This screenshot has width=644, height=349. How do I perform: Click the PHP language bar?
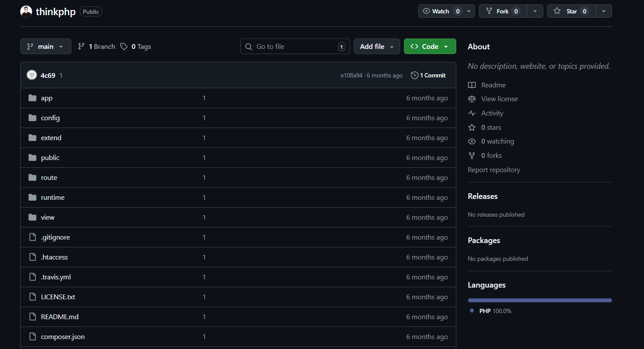coord(539,300)
